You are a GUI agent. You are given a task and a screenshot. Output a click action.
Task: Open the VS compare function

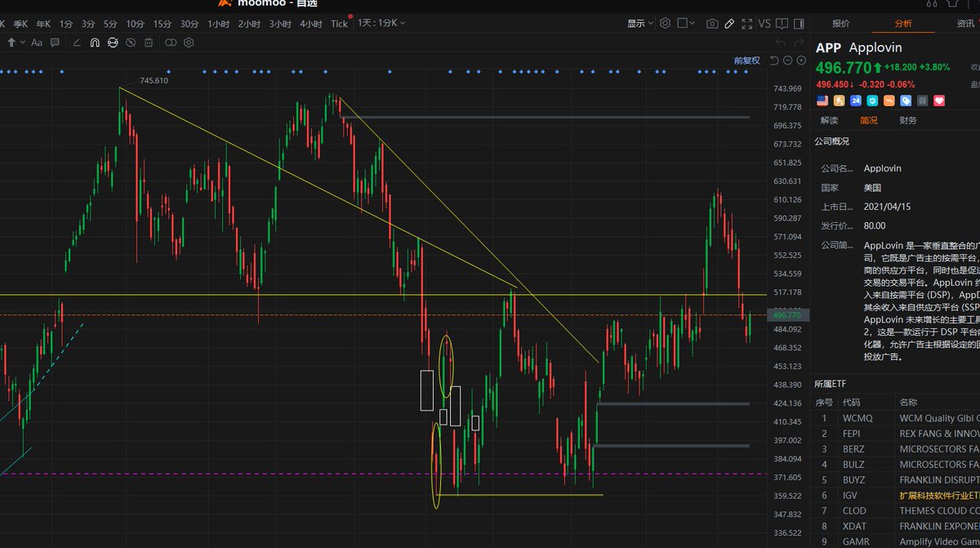[x=764, y=24]
